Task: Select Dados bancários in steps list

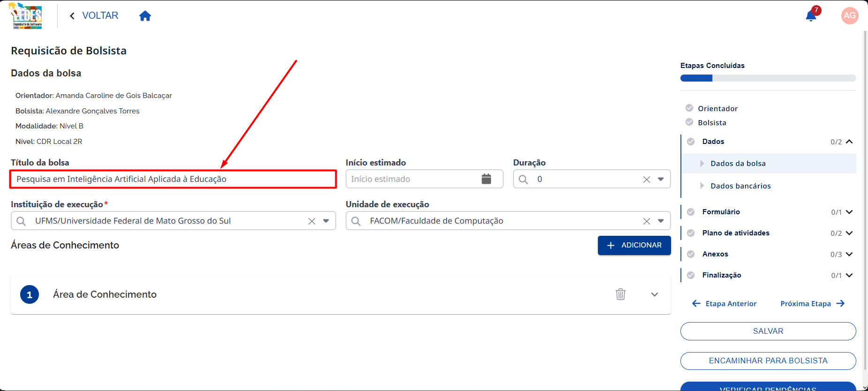Action: point(740,186)
